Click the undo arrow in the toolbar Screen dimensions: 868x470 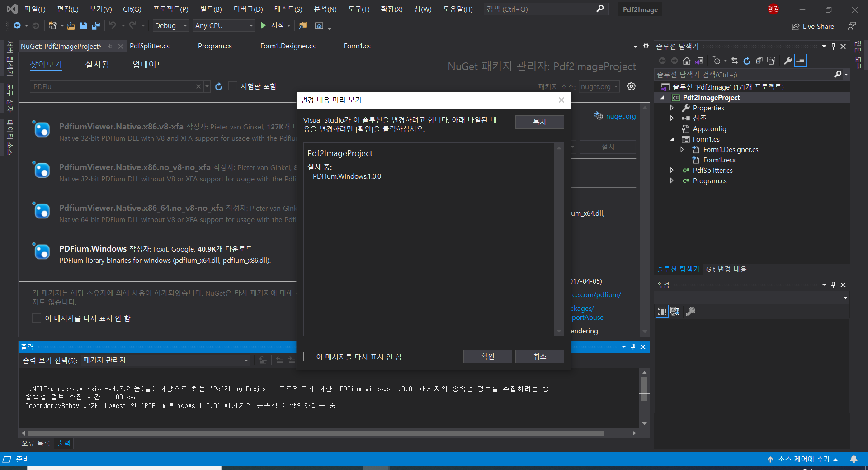pyautogui.click(x=113, y=25)
